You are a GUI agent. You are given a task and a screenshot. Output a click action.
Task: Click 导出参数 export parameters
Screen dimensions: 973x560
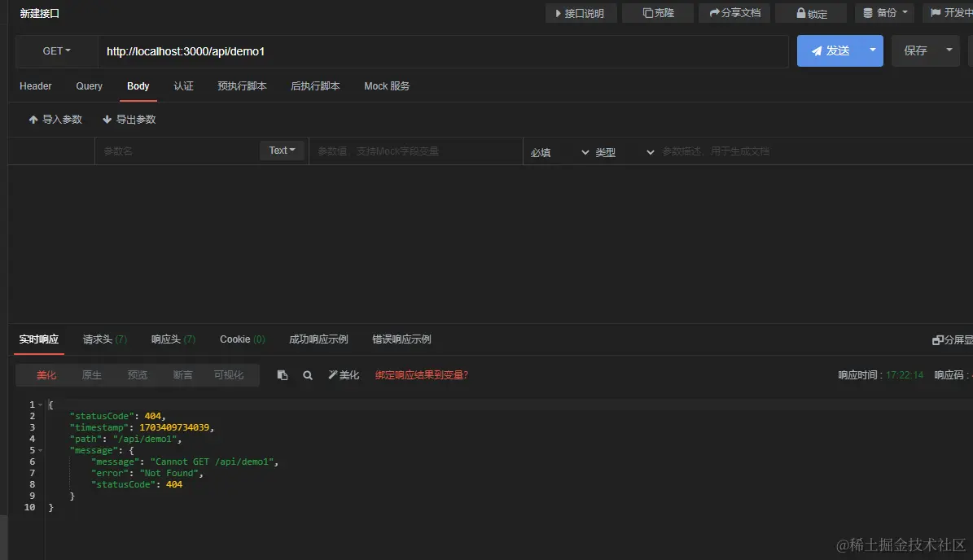129,120
